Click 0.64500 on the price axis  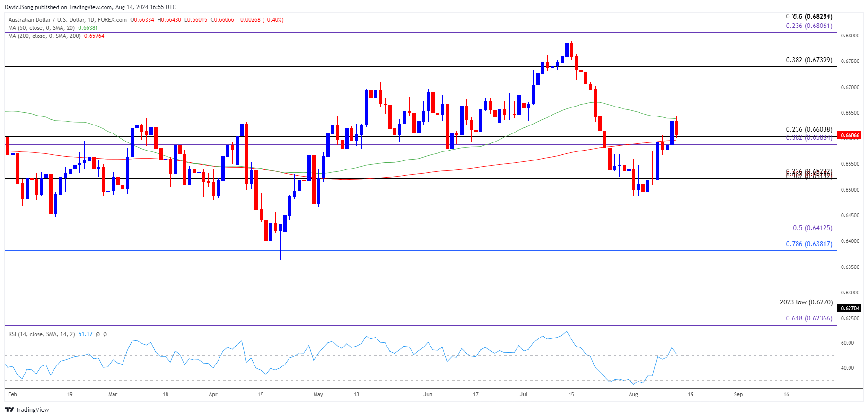click(850, 215)
